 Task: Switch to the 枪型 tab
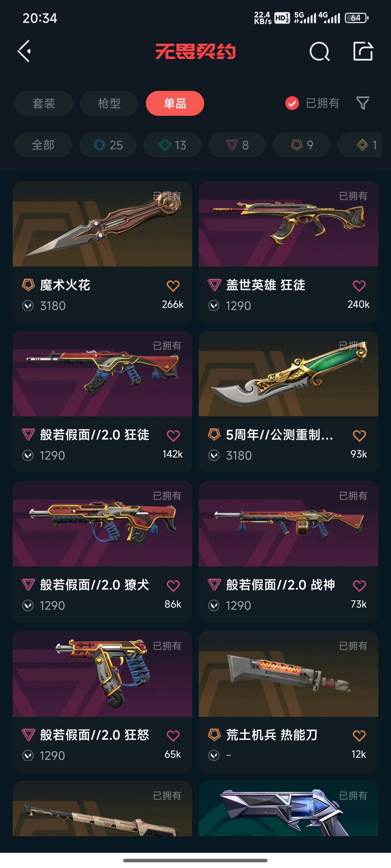pos(109,103)
